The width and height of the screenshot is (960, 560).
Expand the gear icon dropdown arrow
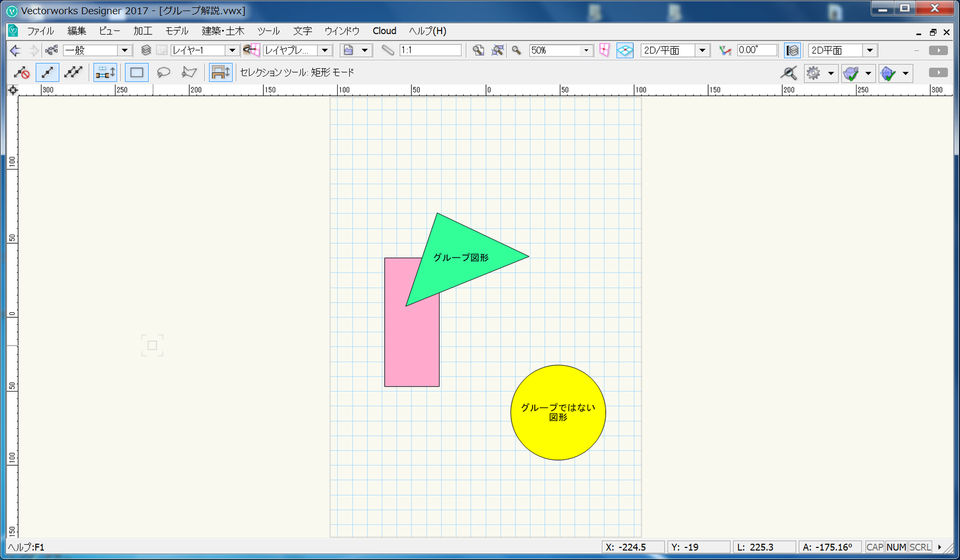[x=830, y=73]
